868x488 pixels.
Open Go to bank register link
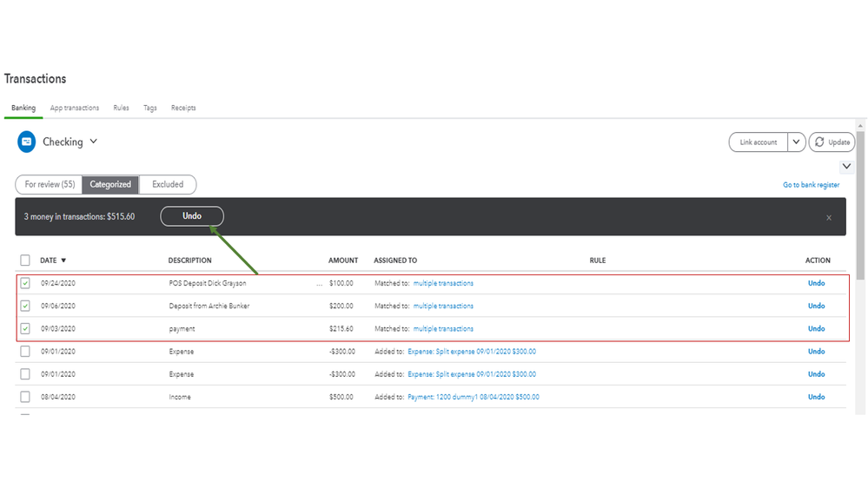811,185
